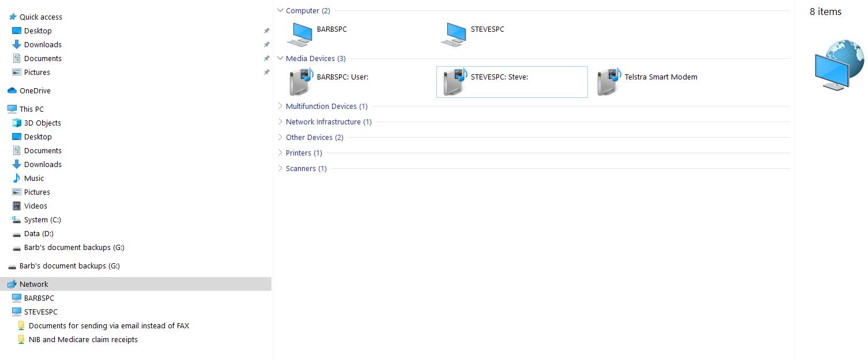The height and width of the screenshot is (360, 868).
Task: Click the This PC monitor icon
Action: pyautogui.click(x=12, y=109)
